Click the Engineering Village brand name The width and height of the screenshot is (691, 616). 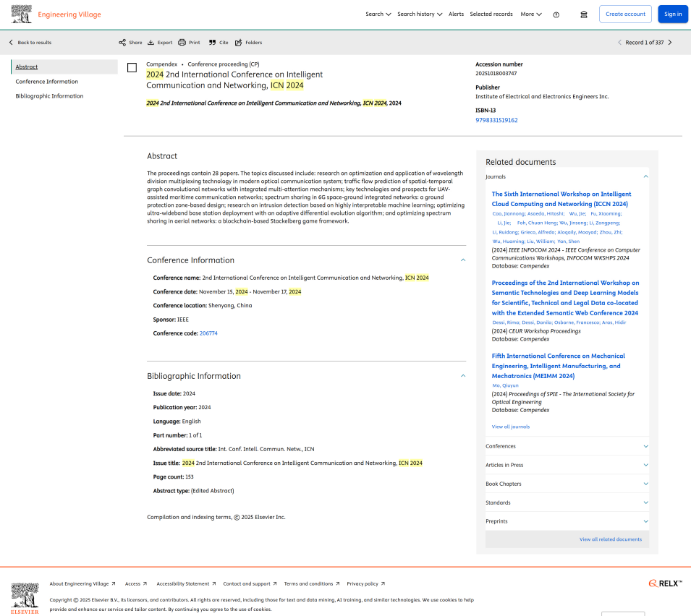(69, 14)
